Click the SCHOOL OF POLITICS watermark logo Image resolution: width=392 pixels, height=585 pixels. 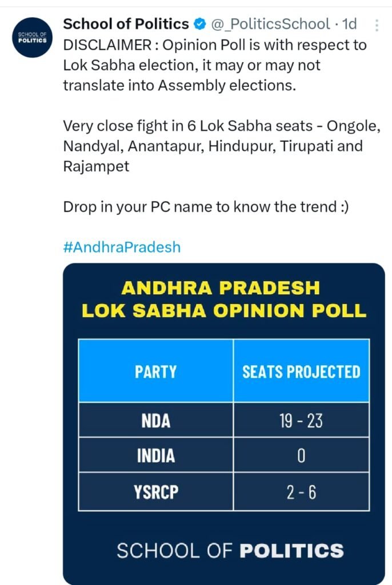click(x=230, y=551)
